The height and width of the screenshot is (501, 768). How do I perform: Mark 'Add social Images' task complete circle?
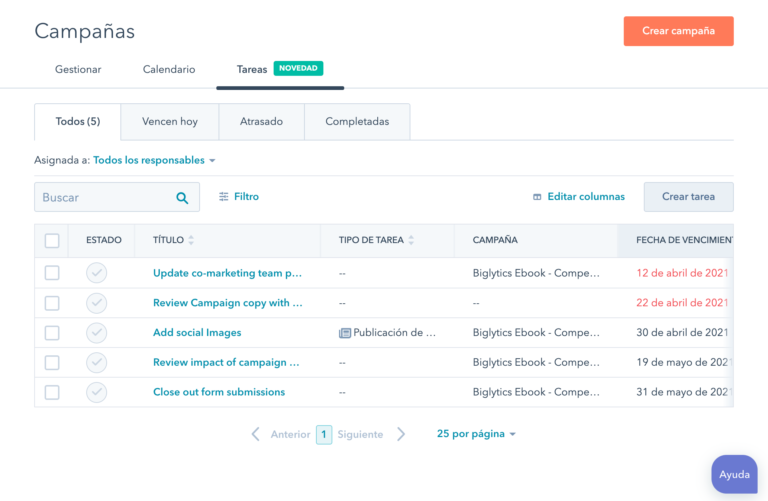pyautogui.click(x=96, y=333)
